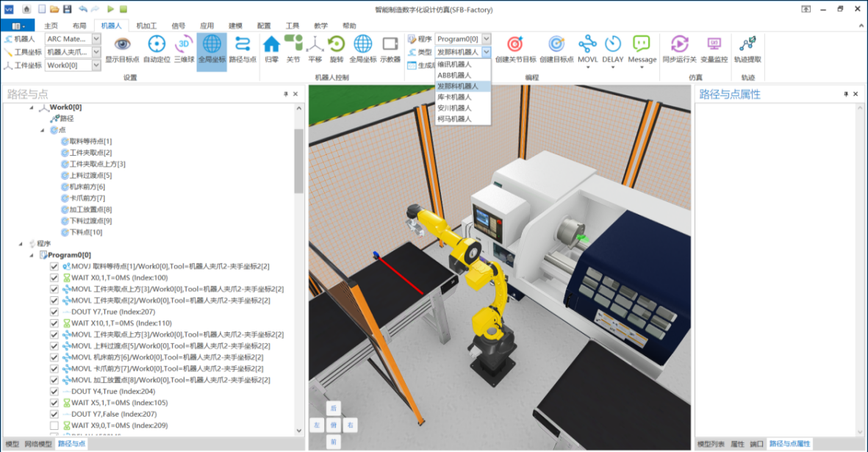Viewport: 868px width, 452px height.
Task: Pin the 路径与点 left panel
Action: pos(286,94)
